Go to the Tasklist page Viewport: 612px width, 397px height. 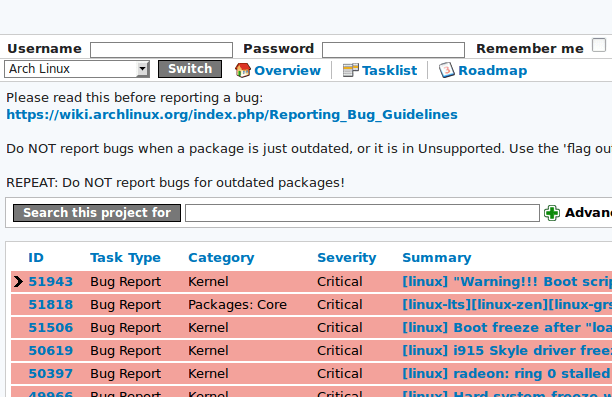pyautogui.click(x=390, y=71)
